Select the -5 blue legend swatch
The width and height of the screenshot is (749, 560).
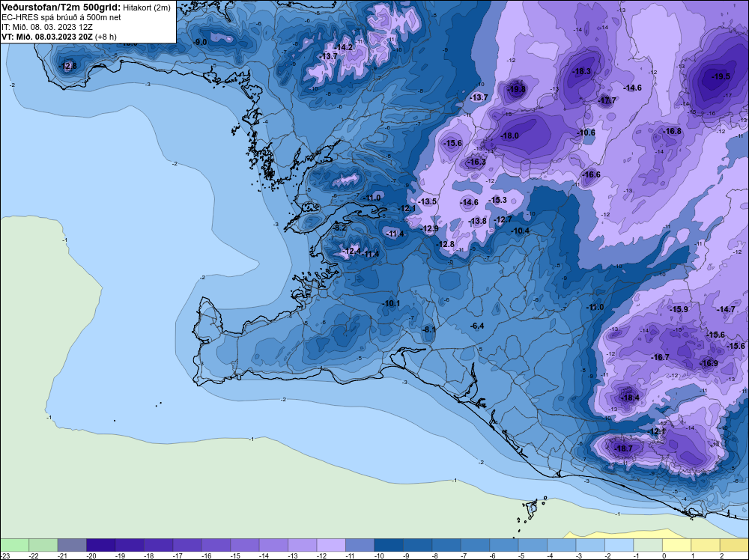[533, 545]
